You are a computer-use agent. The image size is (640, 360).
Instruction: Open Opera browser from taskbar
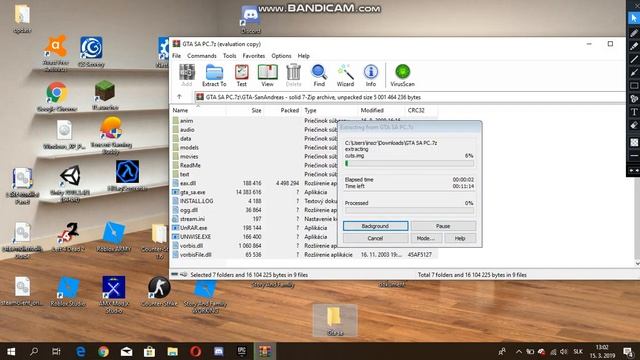tap(196, 351)
